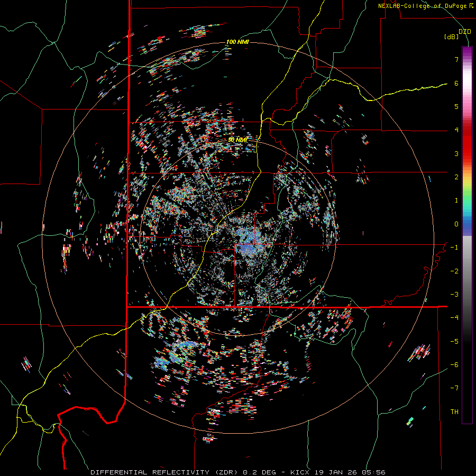This screenshot has height=476, width=476.
Task: Click the legend value 4
Action: coord(456,130)
